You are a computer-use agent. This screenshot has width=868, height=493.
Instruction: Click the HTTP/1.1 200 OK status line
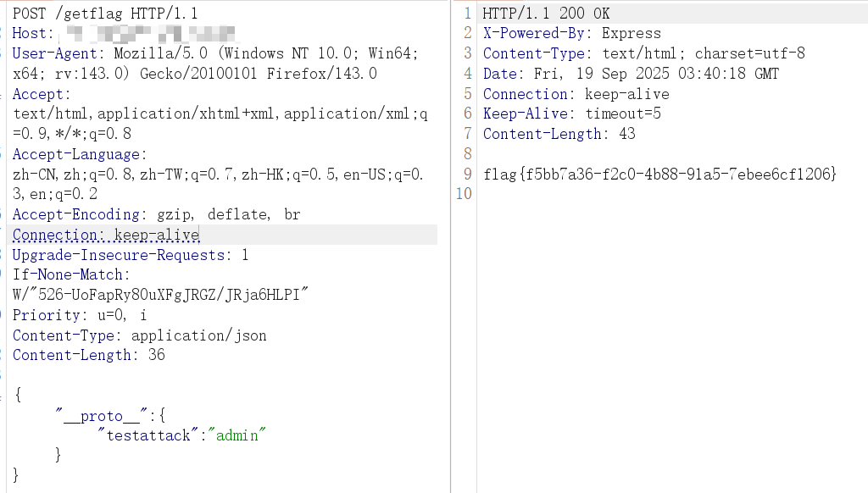546,14
